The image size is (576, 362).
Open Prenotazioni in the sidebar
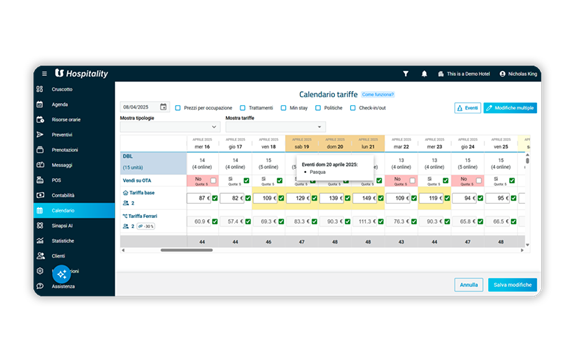(x=65, y=150)
